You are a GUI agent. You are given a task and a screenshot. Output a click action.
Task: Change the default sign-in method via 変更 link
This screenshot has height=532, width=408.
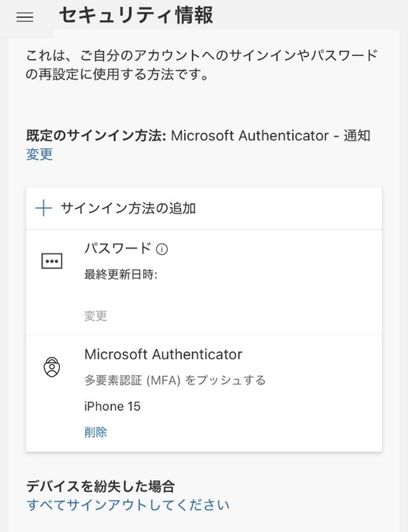point(39,155)
